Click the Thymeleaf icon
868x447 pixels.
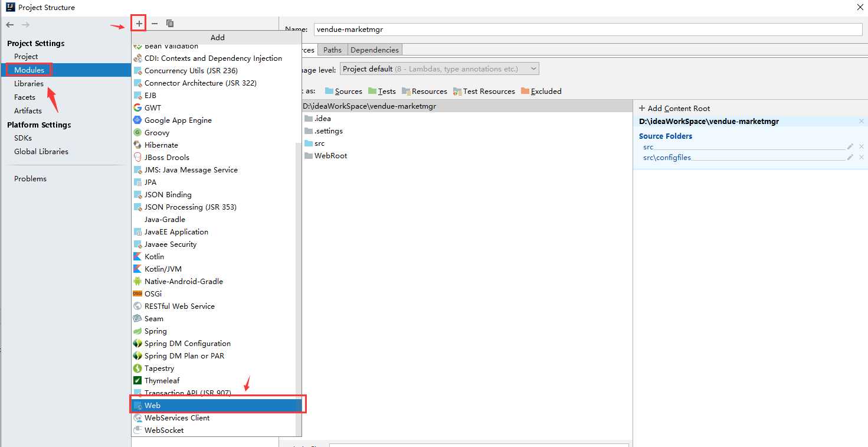pos(137,380)
